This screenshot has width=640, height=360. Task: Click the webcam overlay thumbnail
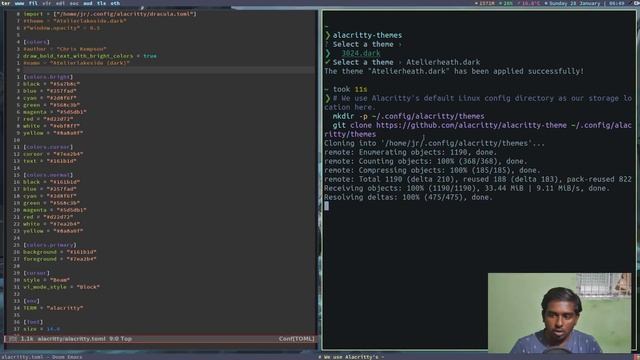coord(560,313)
